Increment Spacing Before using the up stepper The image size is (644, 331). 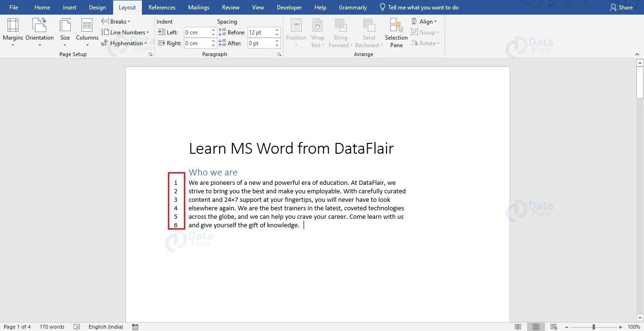277,30
